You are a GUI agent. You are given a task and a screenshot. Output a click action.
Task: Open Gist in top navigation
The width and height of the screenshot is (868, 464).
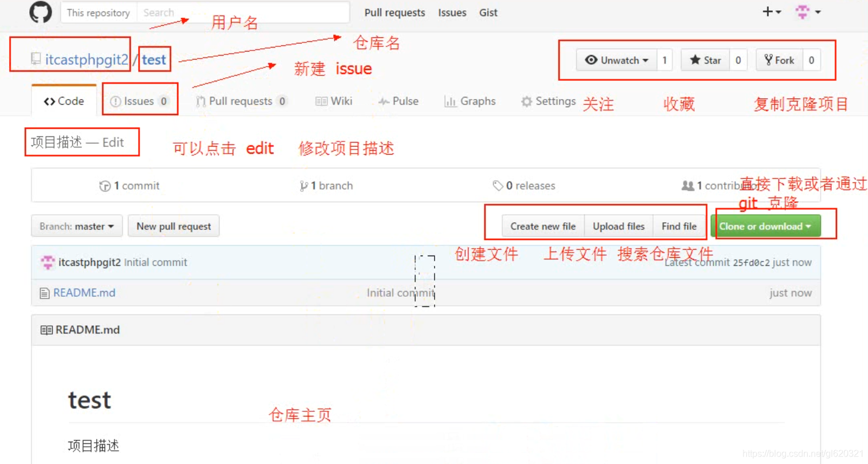point(488,13)
